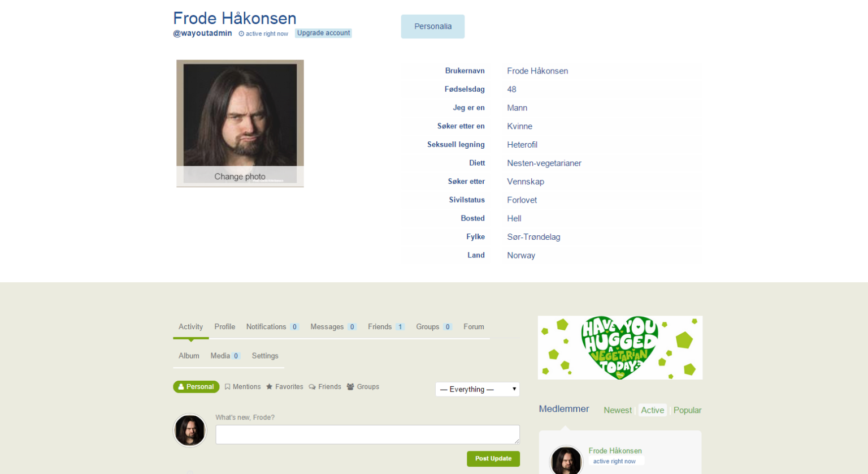
Task: Switch to the Profile tab
Action: [224, 327]
